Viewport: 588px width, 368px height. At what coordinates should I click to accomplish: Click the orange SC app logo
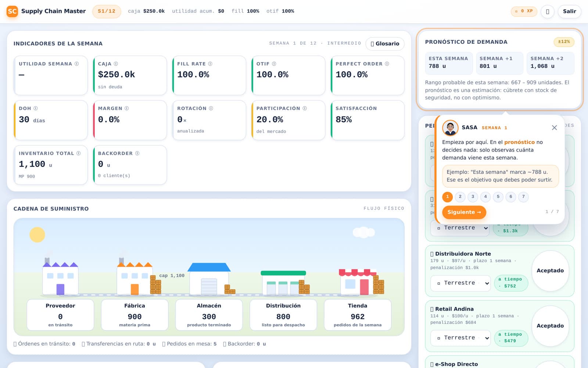pyautogui.click(x=12, y=11)
